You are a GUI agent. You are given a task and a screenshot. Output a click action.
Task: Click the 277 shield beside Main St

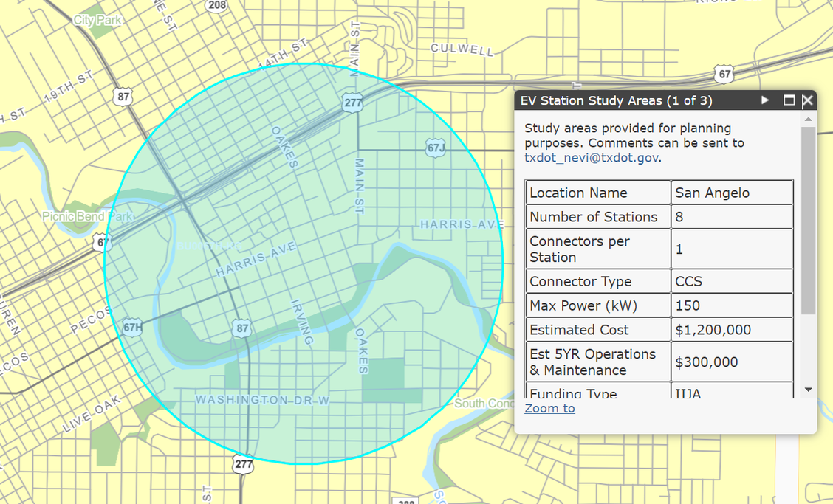(352, 103)
